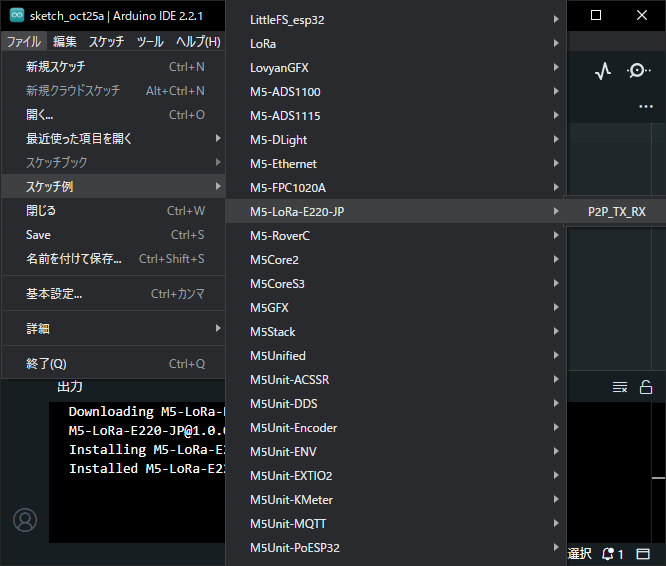The image size is (666, 566).
Task: Expand M5Unit-MQTT examples
Action: coord(396,524)
